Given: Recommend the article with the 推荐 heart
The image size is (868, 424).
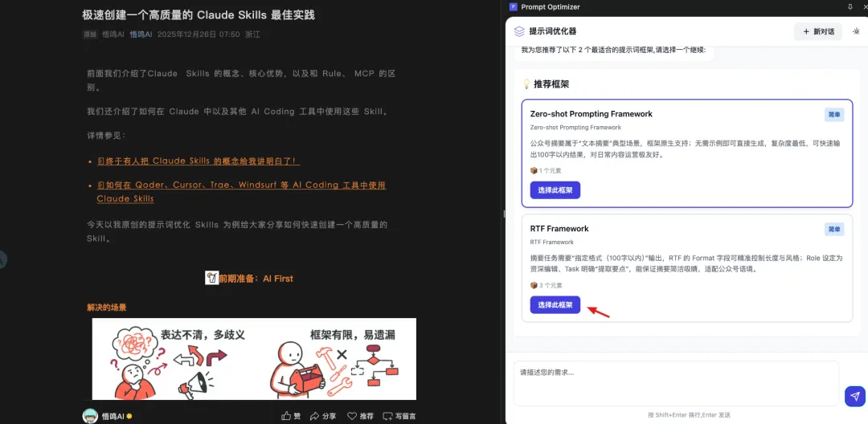Looking at the screenshot, I should (360, 416).
